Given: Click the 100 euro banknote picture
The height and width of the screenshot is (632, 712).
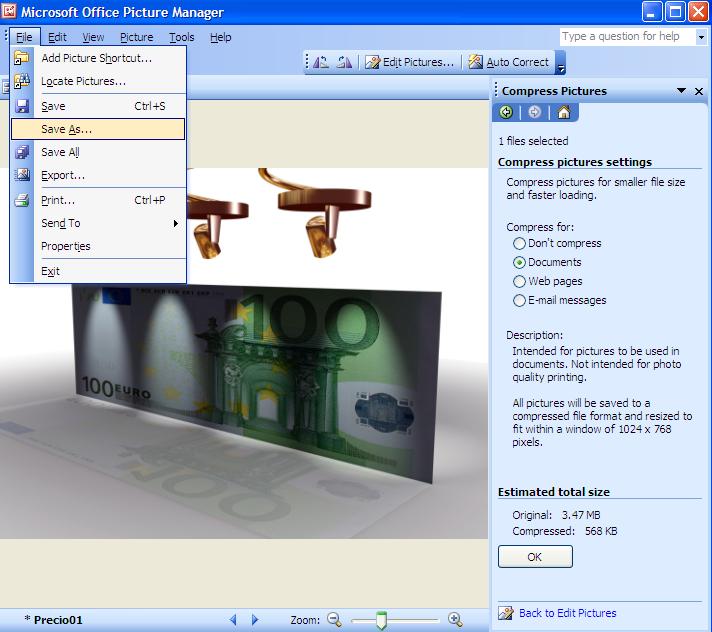Looking at the screenshot, I should pyautogui.click(x=257, y=384).
